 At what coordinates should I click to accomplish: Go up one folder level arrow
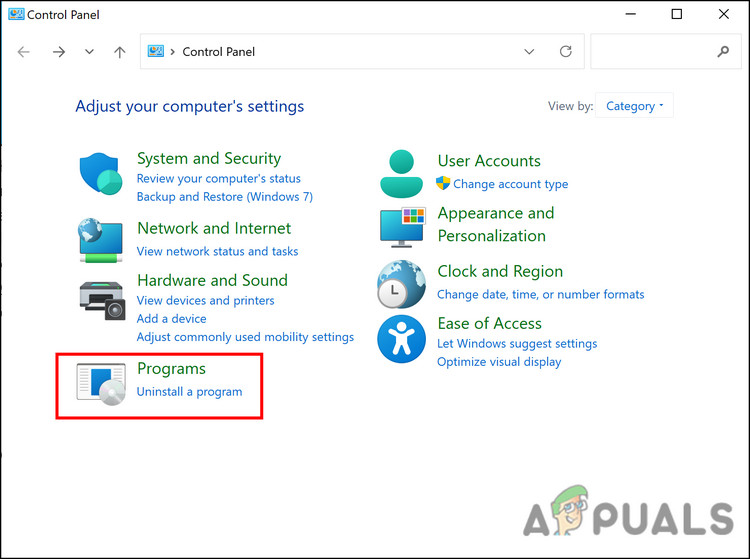pos(120,52)
